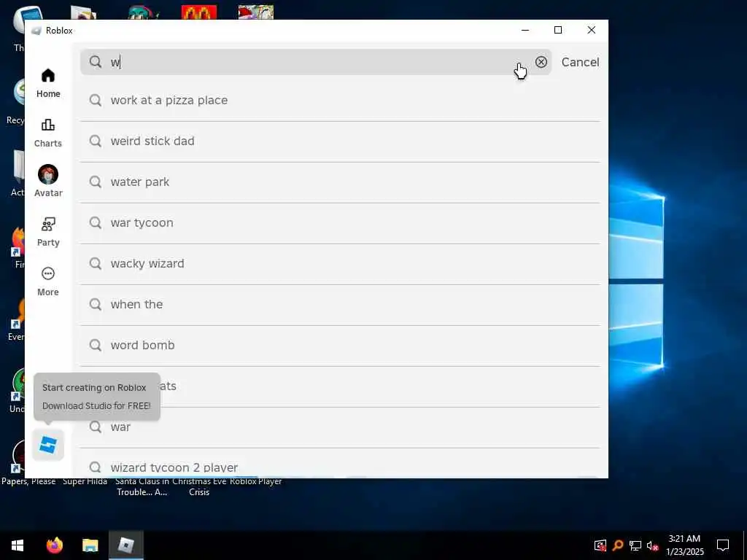Screen dimensions: 747x560
Task: Click Roblox taskbar button
Action: (x=125, y=545)
